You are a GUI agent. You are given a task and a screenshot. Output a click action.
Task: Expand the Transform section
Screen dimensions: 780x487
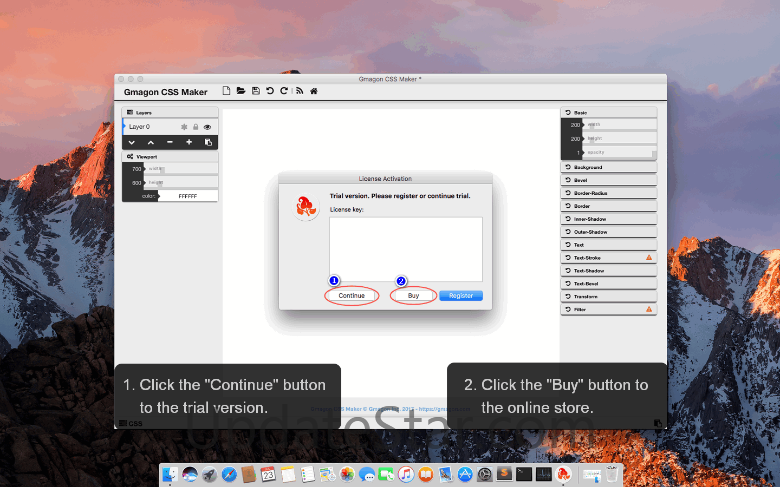608,296
